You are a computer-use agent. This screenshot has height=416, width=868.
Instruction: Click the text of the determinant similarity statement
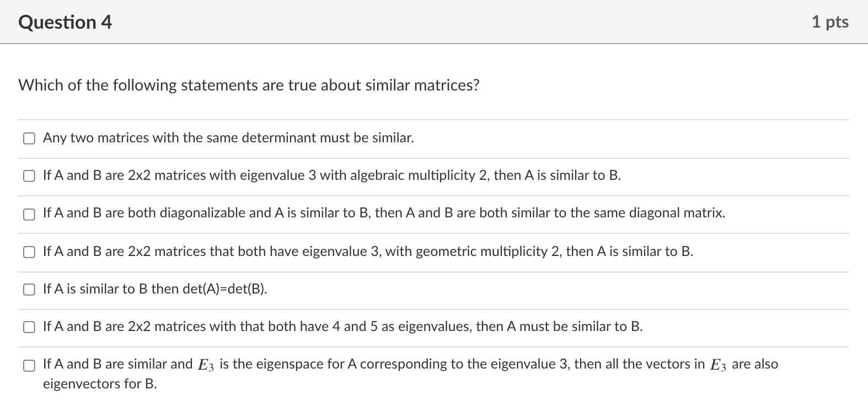pyautogui.click(x=227, y=138)
